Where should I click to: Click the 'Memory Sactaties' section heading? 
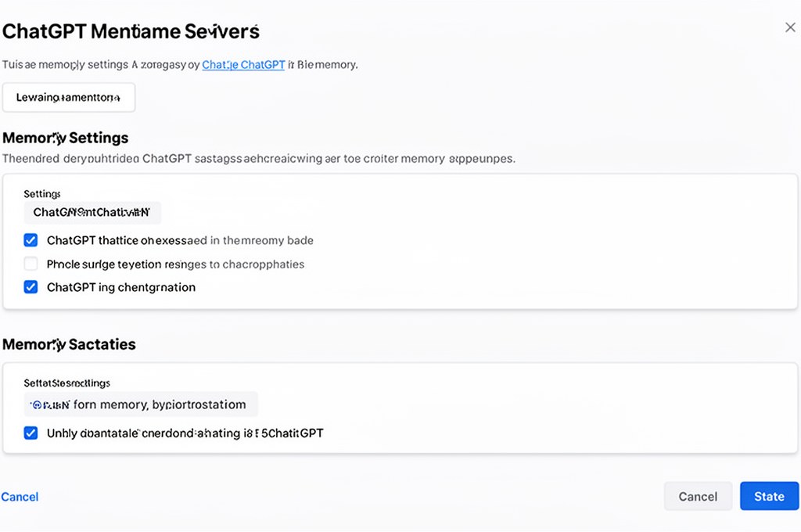(69, 344)
